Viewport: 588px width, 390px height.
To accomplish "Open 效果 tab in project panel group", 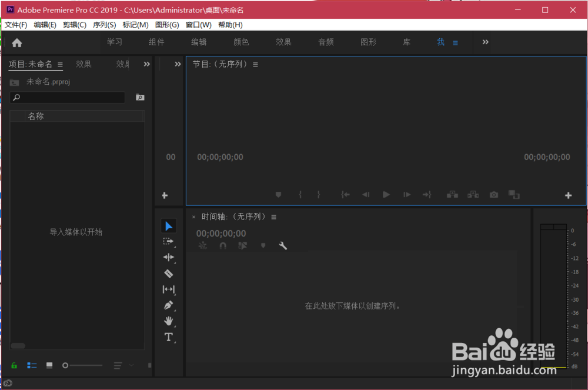I will [x=83, y=64].
